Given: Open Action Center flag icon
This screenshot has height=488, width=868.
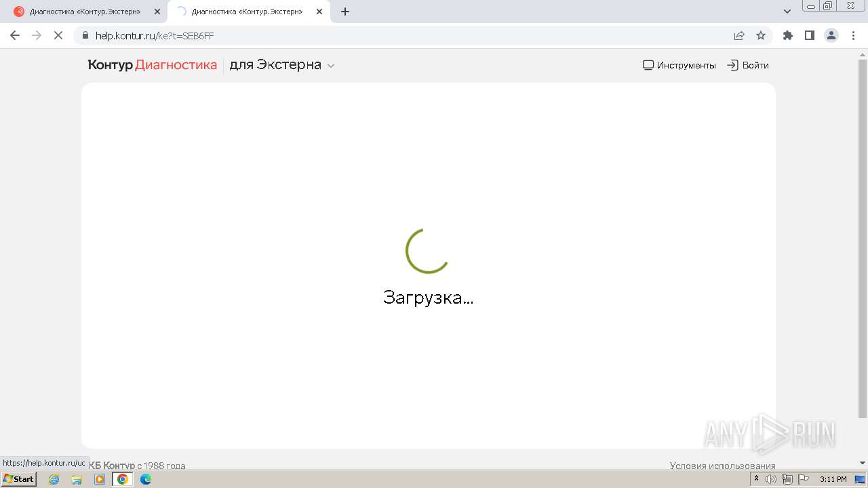Looking at the screenshot, I should click(804, 479).
